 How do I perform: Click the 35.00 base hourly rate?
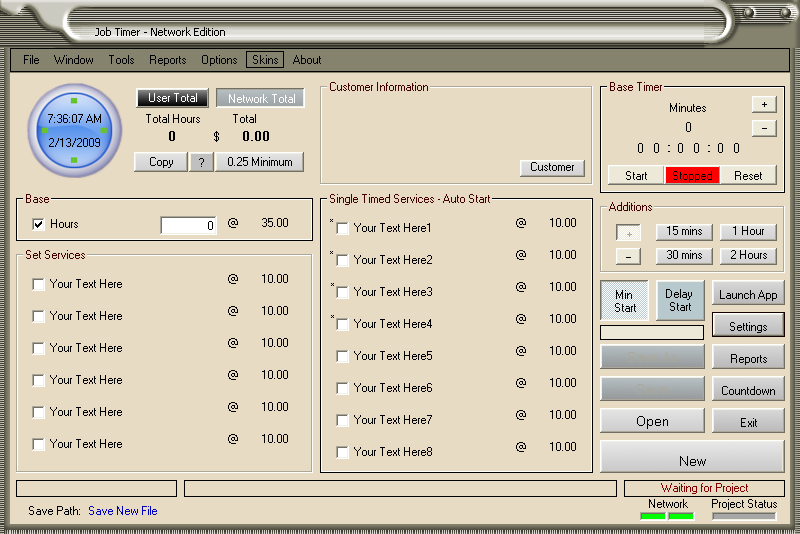[x=275, y=223]
